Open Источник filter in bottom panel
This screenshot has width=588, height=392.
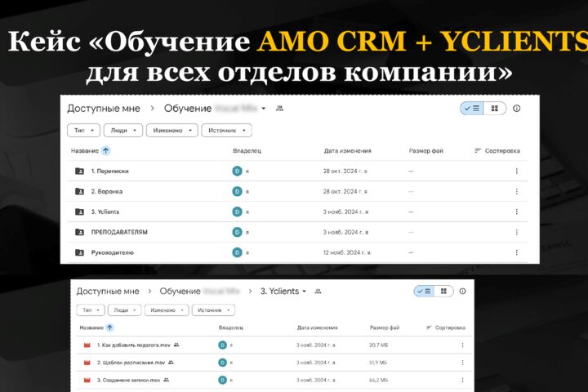tap(213, 310)
